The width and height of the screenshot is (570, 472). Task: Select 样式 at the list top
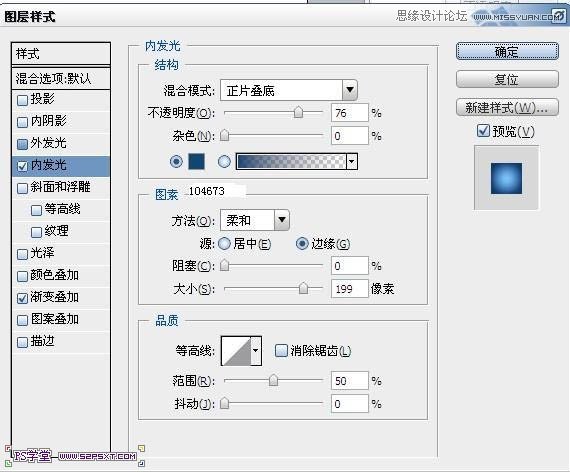(61, 54)
